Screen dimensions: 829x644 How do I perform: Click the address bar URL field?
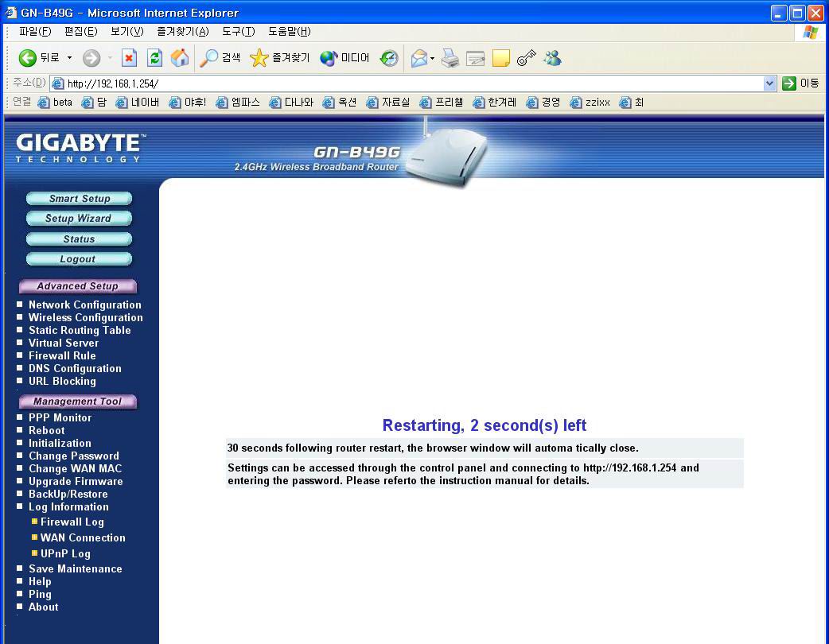(x=407, y=83)
